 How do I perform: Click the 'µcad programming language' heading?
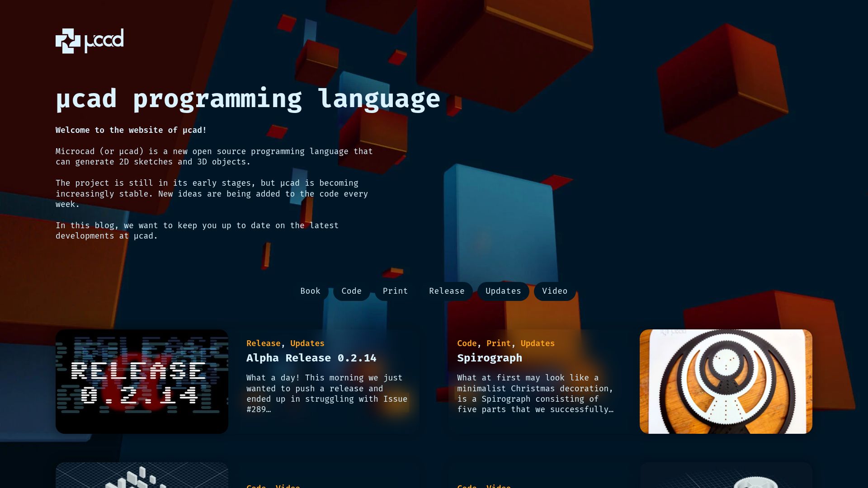coord(248,99)
